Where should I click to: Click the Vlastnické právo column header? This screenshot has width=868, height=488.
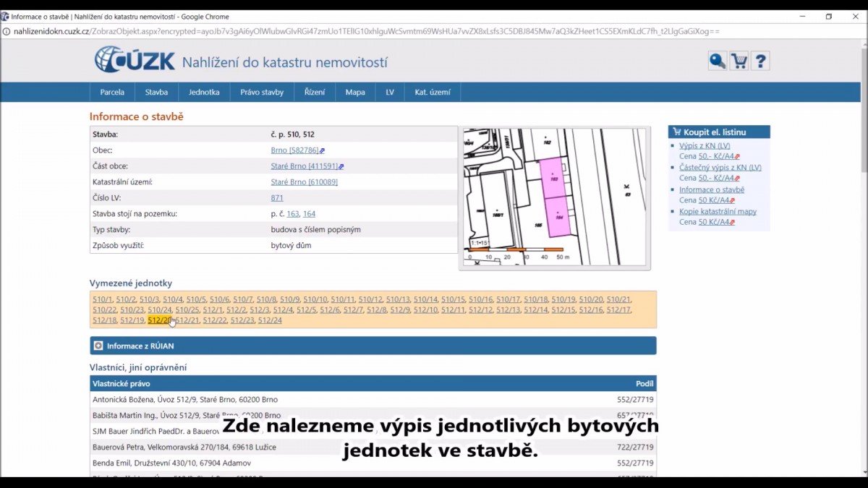click(x=122, y=383)
